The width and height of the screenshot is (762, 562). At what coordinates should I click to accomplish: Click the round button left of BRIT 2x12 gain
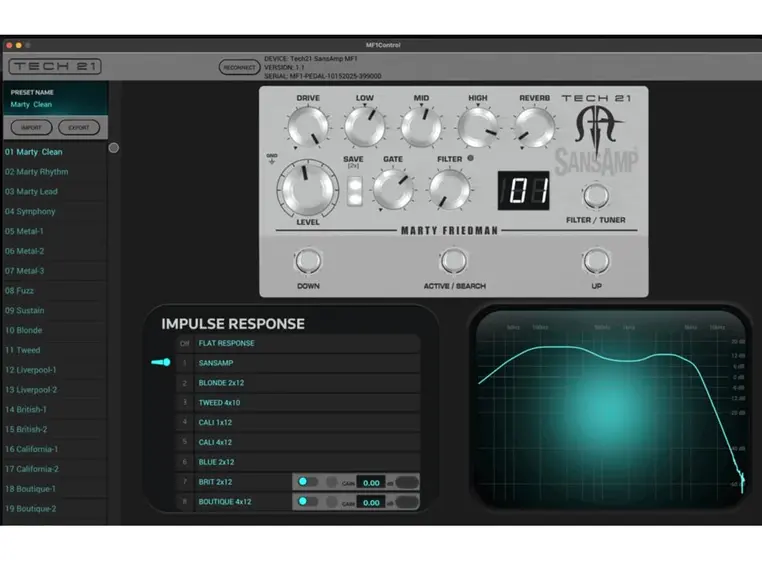(331, 482)
